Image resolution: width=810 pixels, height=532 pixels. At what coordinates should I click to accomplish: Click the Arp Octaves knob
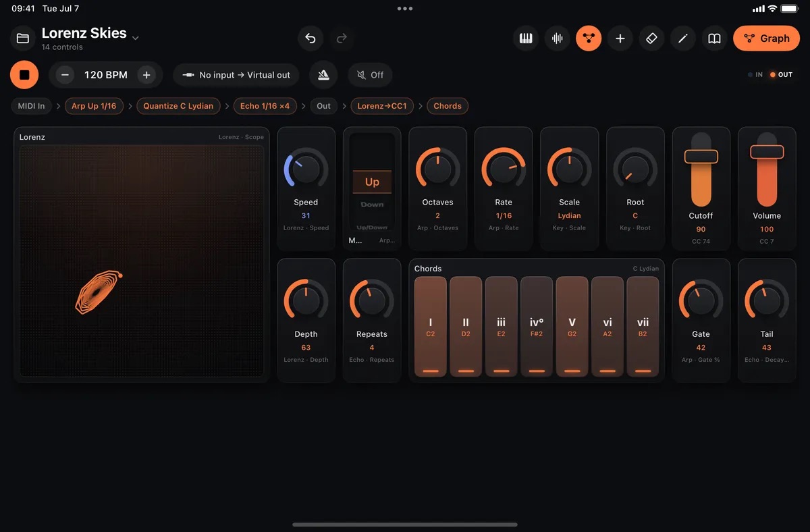pos(437,169)
